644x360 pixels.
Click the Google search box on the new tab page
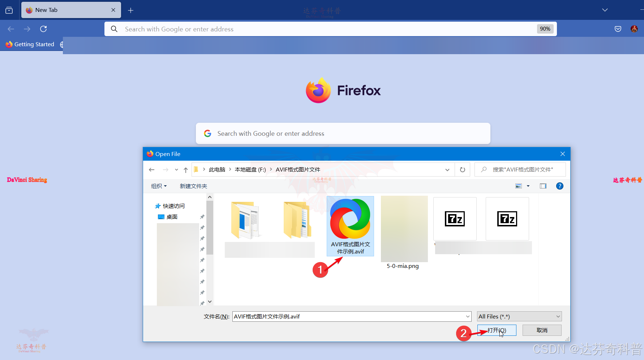pyautogui.click(x=343, y=134)
